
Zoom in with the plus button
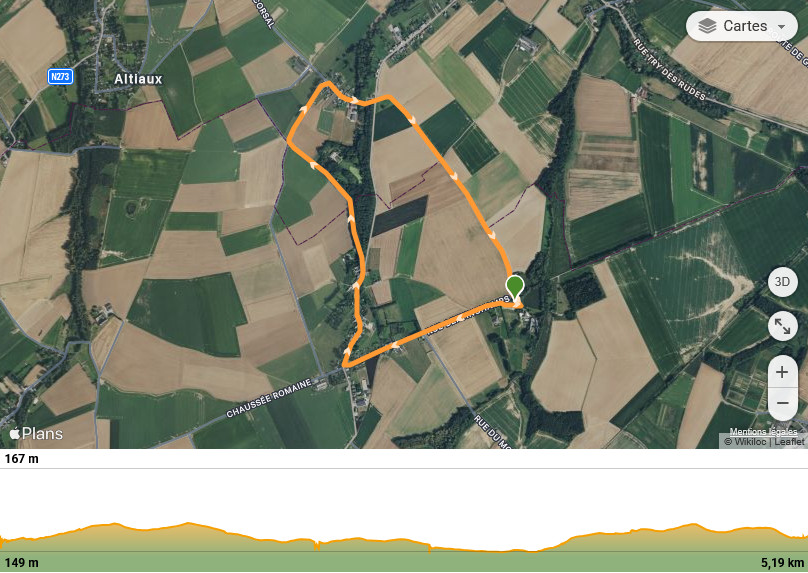pos(782,372)
